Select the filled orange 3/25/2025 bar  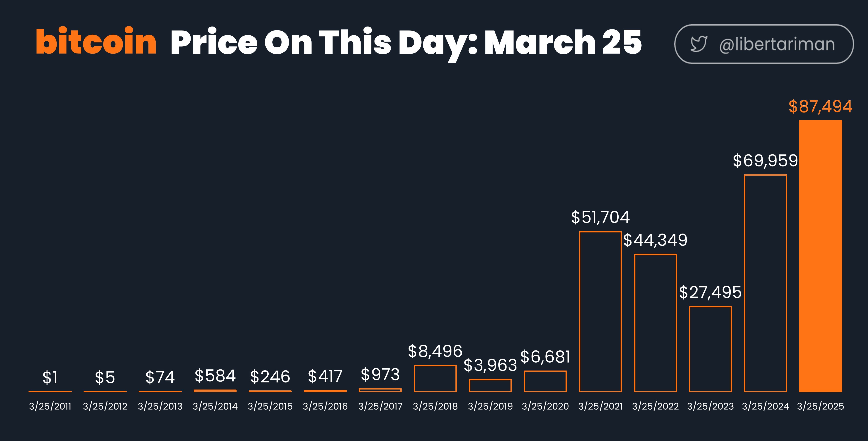tap(820, 256)
